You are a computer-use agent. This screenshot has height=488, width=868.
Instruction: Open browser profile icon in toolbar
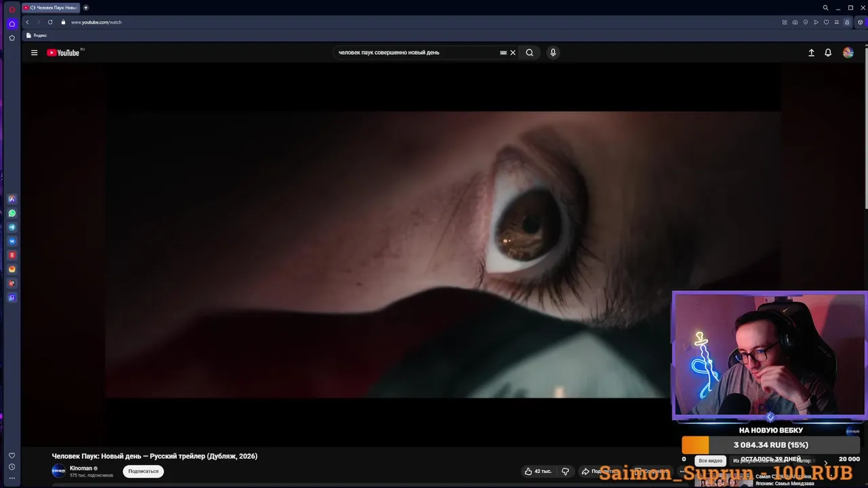click(847, 22)
